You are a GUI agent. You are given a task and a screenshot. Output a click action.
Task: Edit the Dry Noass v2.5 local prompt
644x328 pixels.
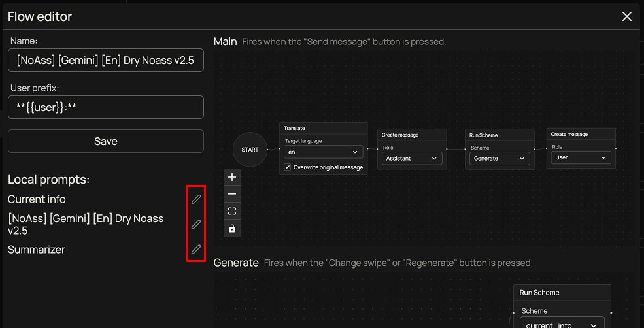click(195, 224)
